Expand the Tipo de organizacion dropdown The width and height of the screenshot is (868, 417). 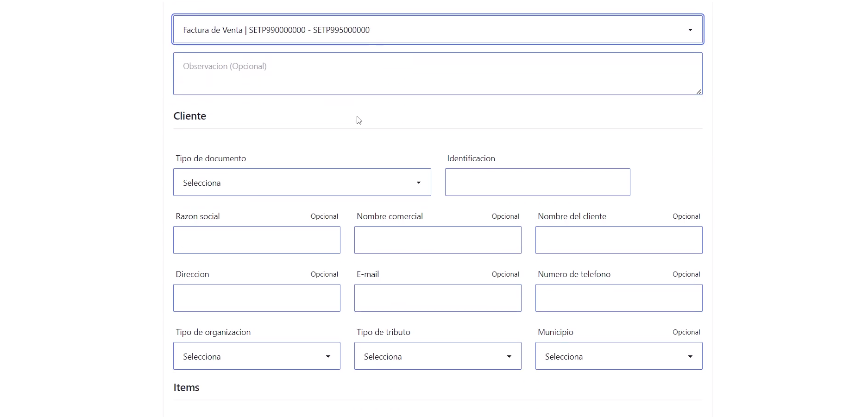coord(257,356)
